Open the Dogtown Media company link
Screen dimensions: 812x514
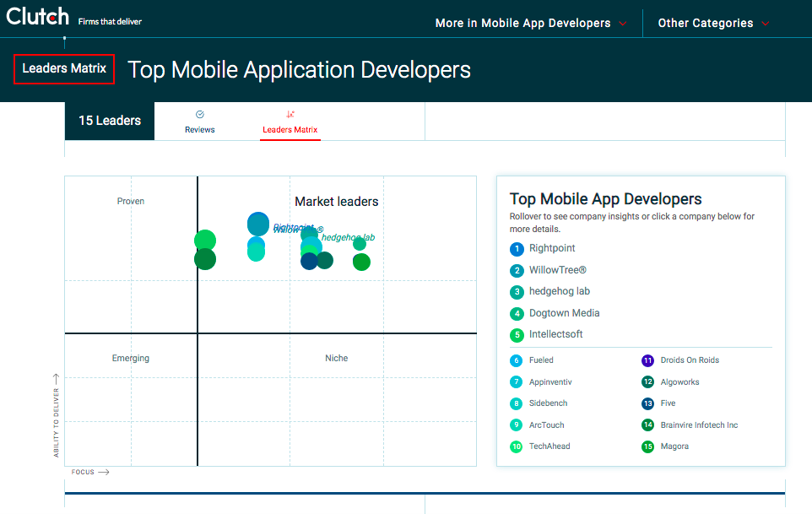565,313
